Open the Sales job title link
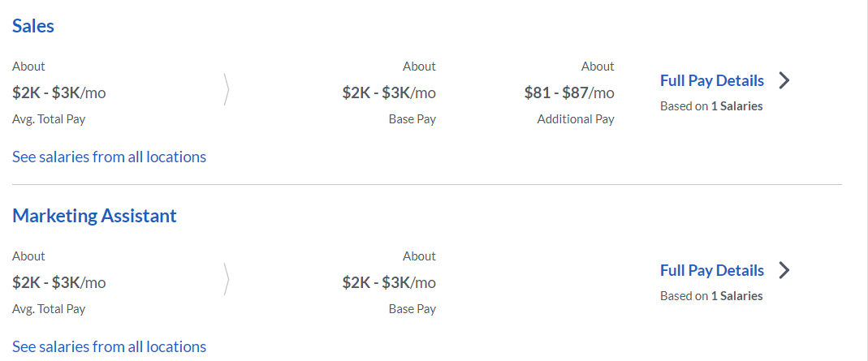 (33, 25)
